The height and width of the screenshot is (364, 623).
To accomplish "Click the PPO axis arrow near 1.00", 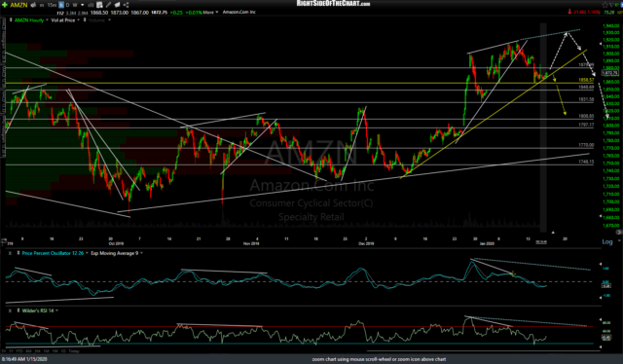I will 601,265.
